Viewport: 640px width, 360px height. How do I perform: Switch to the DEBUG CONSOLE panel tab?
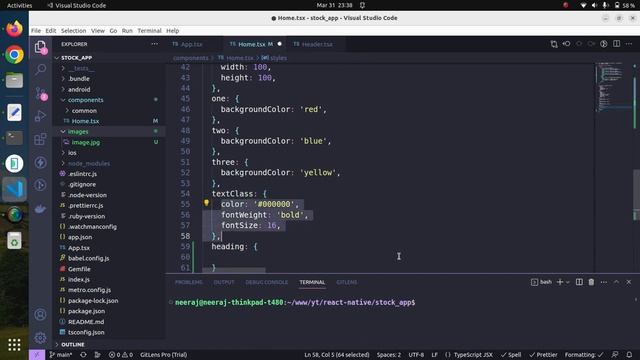point(267,282)
